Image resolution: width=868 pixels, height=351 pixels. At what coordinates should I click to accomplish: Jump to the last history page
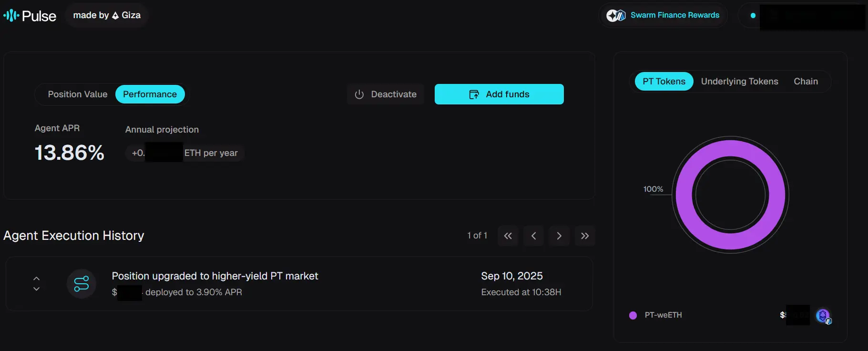pyautogui.click(x=585, y=236)
